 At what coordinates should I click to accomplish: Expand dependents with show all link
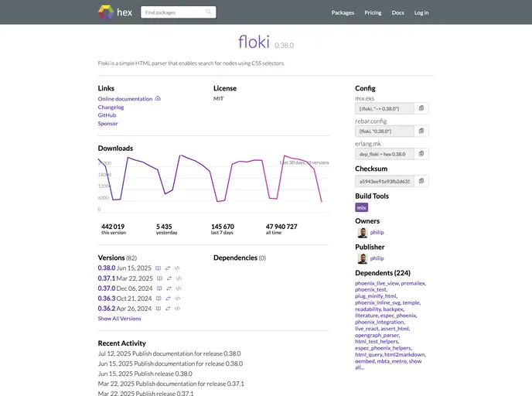[x=415, y=361]
